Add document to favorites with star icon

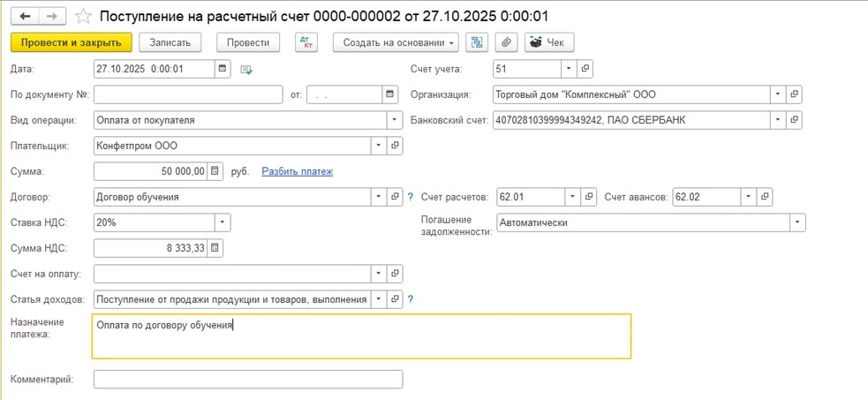click(83, 17)
